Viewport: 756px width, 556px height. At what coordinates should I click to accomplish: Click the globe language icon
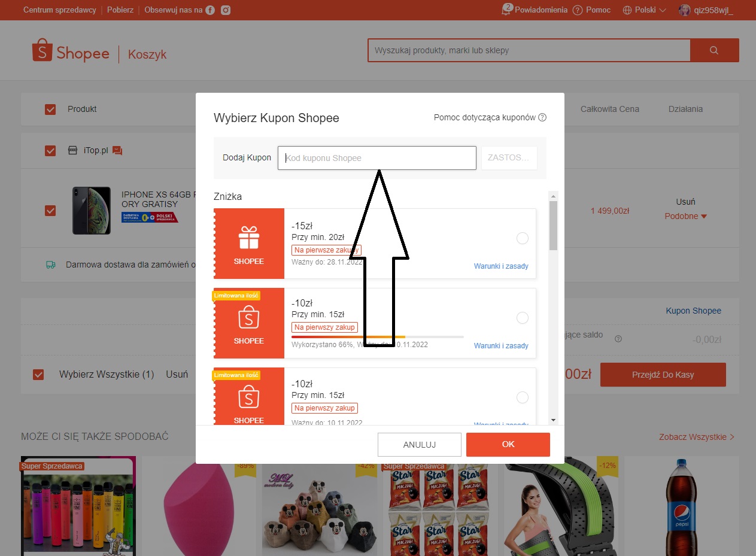(627, 10)
